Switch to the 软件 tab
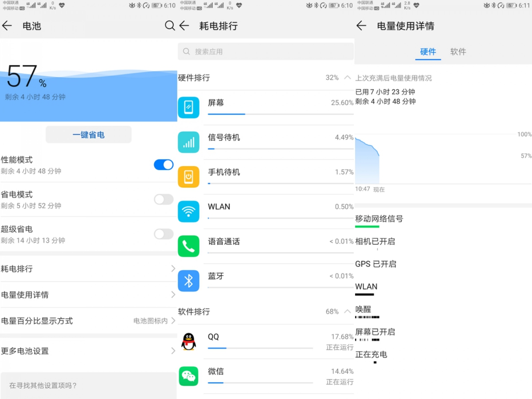Viewport: 532px width, 399px height. 458,52
